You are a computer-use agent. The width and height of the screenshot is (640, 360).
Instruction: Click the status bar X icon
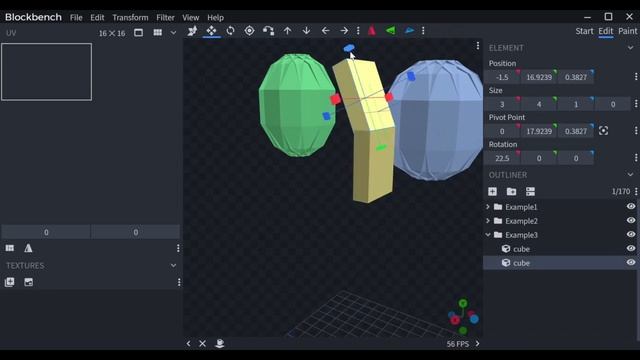coord(202,344)
